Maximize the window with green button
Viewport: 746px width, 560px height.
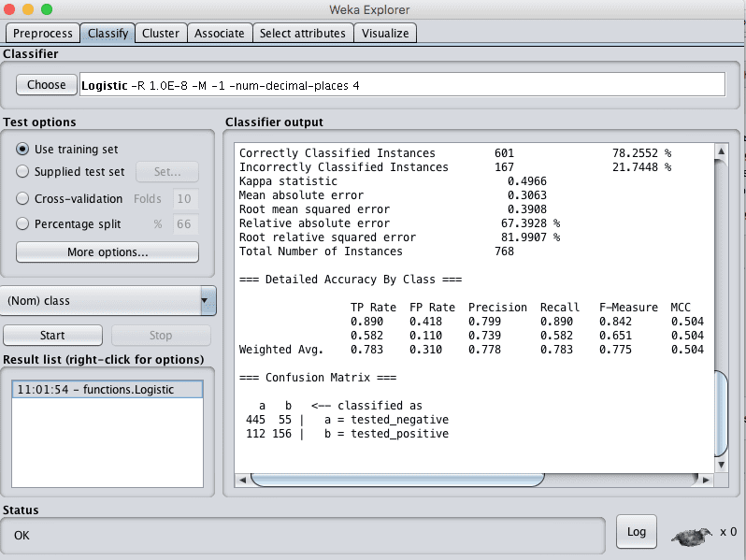click(x=47, y=9)
